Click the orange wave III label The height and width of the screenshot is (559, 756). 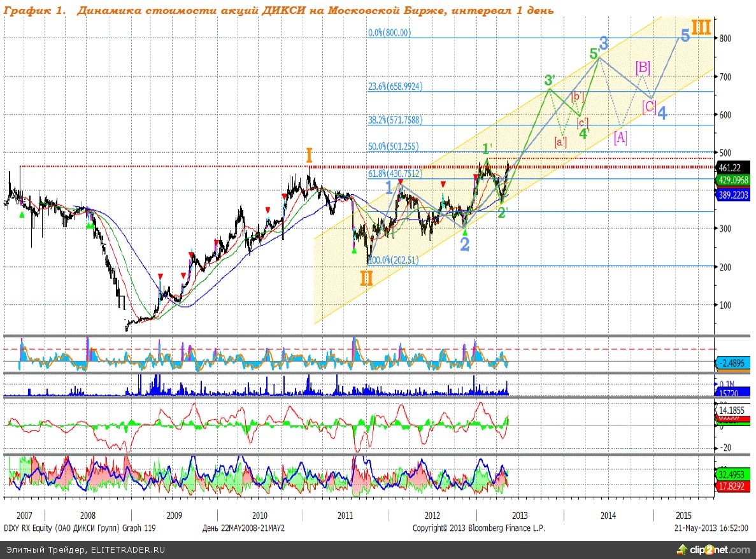click(701, 27)
